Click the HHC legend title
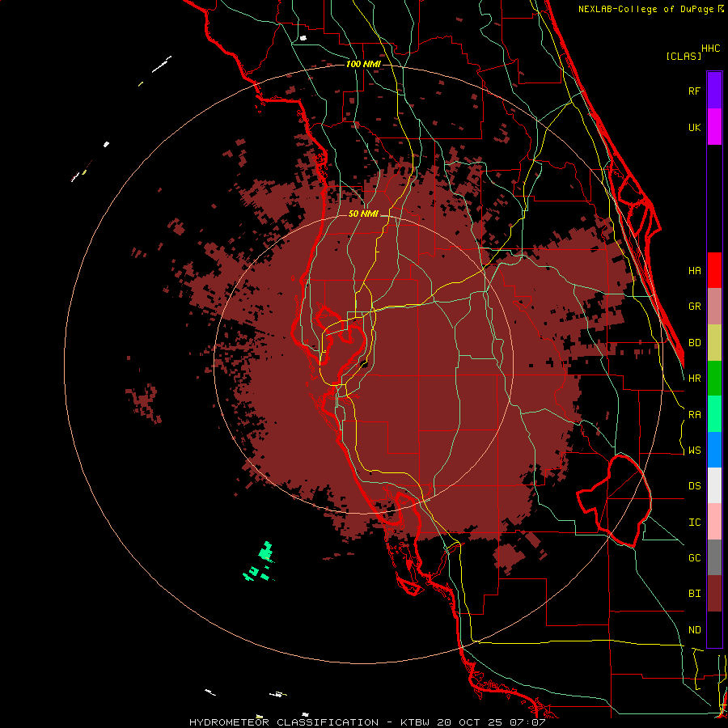The width and height of the screenshot is (728, 728). pos(710,49)
